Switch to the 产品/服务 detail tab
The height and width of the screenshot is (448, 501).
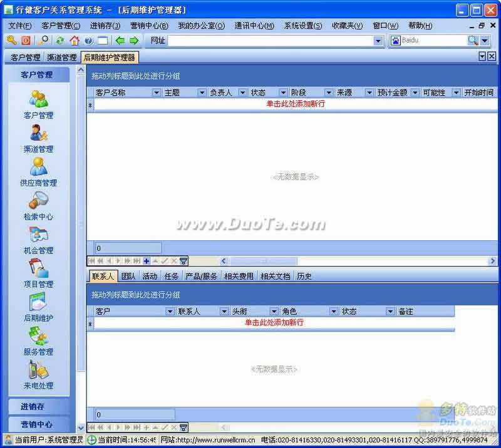pyautogui.click(x=201, y=276)
